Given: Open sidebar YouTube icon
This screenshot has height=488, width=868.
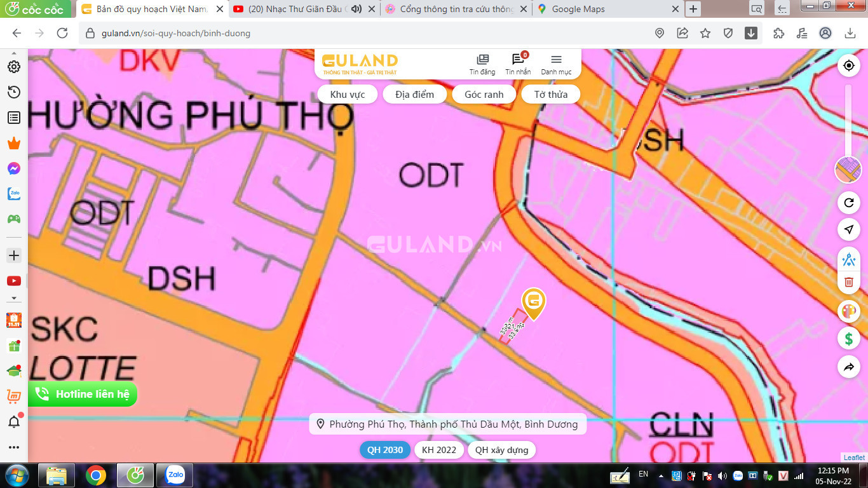Looking at the screenshot, I should point(13,281).
